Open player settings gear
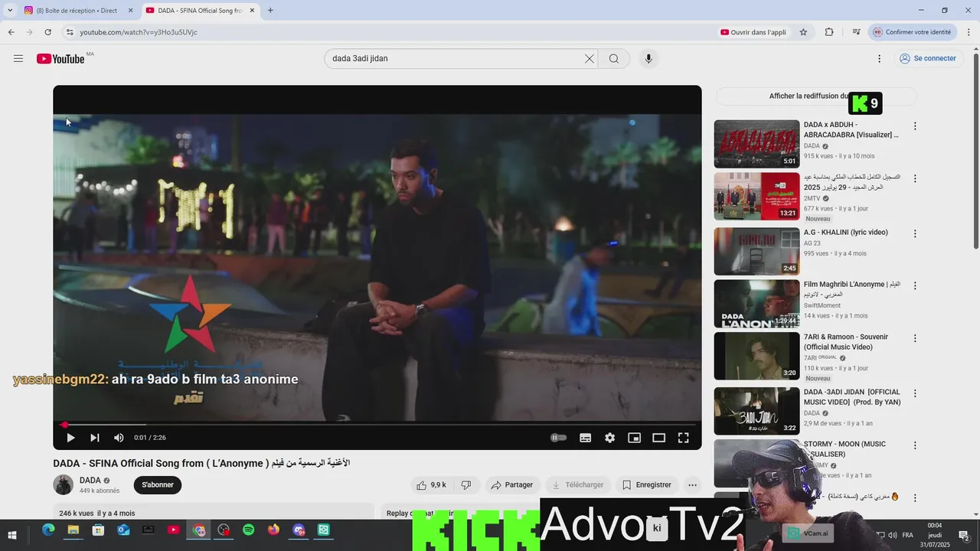The width and height of the screenshot is (980, 551). 610,438
